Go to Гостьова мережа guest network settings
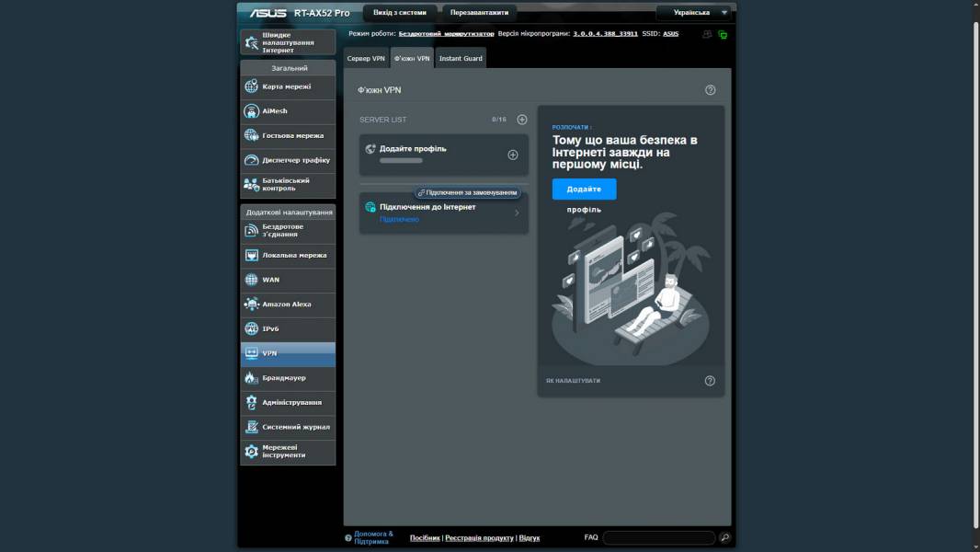Image resolution: width=980 pixels, height=552 pixels. (x=287, y=135)
